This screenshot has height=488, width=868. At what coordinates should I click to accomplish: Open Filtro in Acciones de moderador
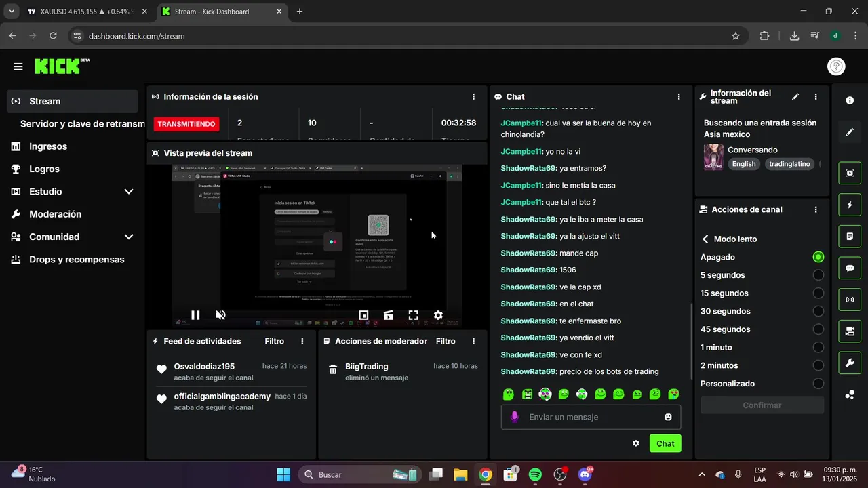tap(446, 341)
